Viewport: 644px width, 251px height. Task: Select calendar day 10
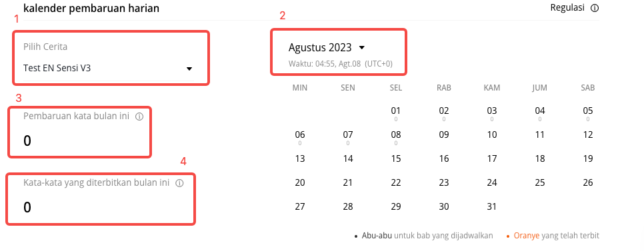(x=492, y=134)
